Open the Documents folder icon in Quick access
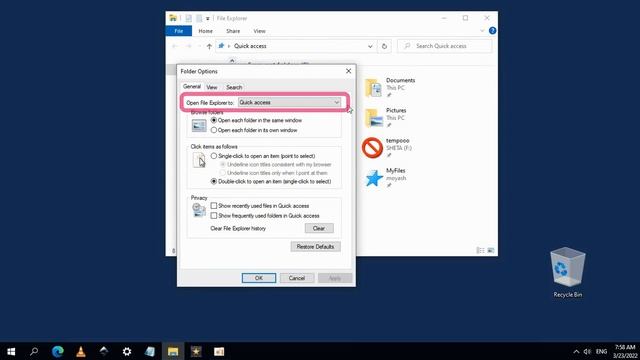Screen dimensions: 640x360 (373, 87)
